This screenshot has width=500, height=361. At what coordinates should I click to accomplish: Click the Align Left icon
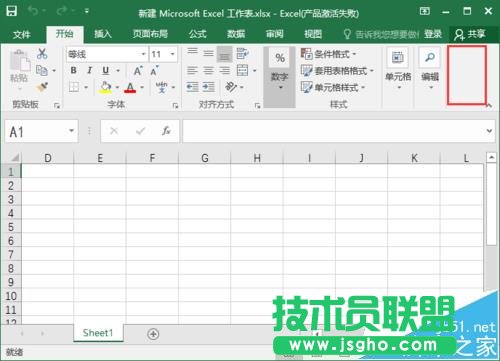[x=192, y=71]
